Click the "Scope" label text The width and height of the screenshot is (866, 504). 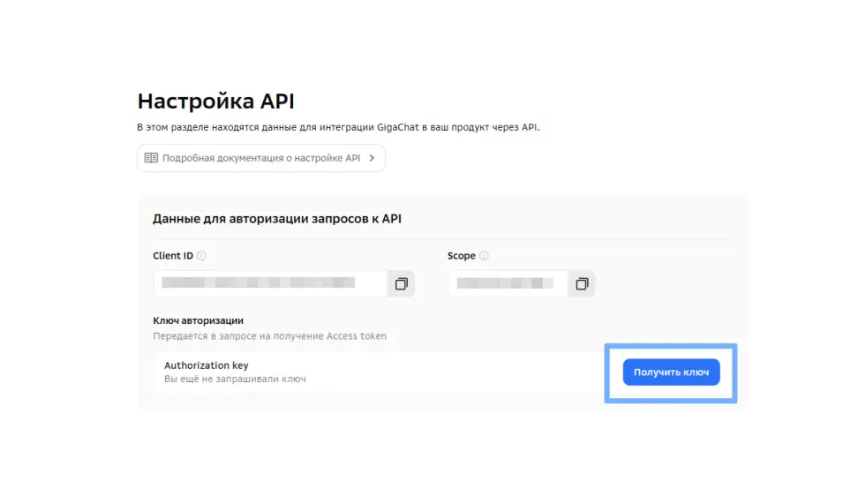click(x=462, y=256)
